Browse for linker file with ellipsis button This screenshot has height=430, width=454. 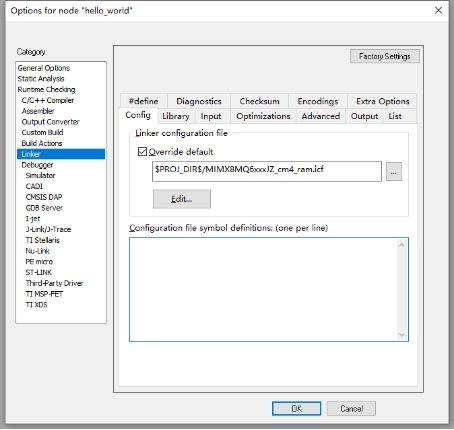click(x=394, y=172)
